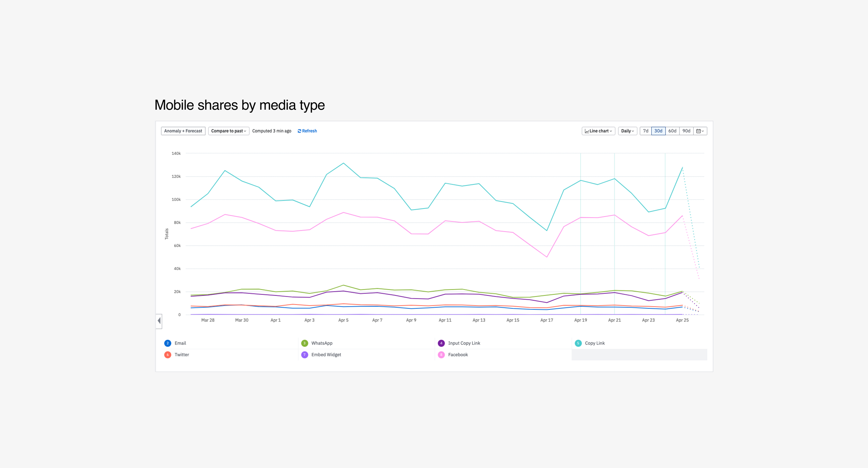The height and width of the screenshot is (468, 868).
Task: Click the Refresh link
Action: 307,131
